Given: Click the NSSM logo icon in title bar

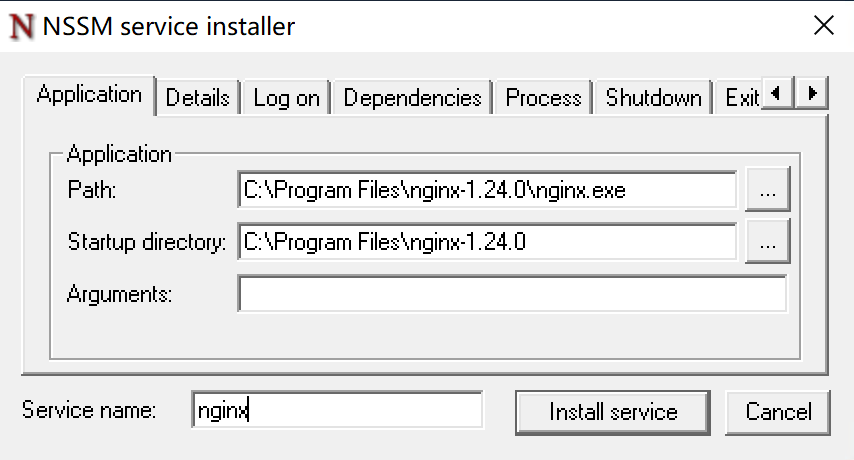Looking at the screenshot, I should (21, 26).
